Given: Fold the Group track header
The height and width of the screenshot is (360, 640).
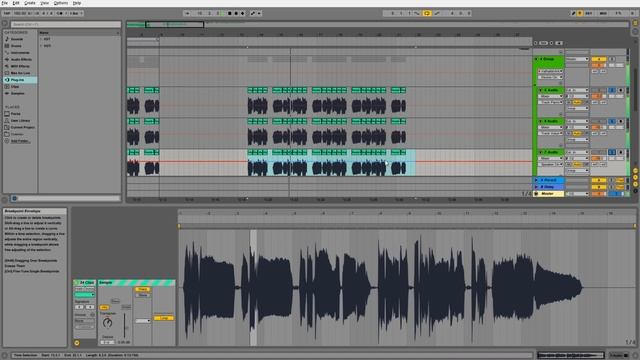Looking at the screenshot, I should click(536, 59).
